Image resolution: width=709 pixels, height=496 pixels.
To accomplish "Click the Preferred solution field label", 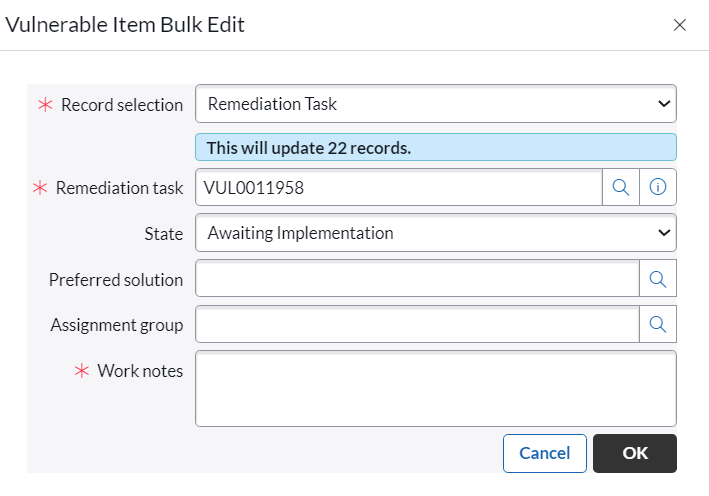I will [x=116, y=280].
